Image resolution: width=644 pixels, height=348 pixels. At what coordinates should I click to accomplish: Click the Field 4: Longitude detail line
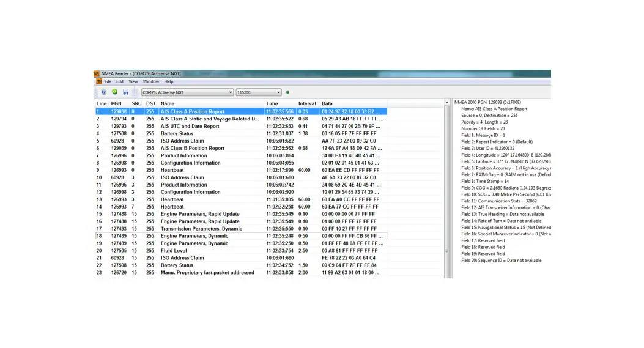coord(506,155)
